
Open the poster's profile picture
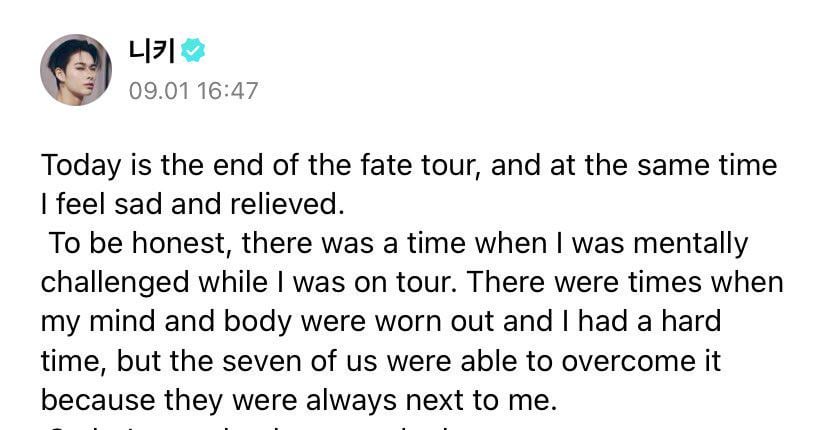76,70
